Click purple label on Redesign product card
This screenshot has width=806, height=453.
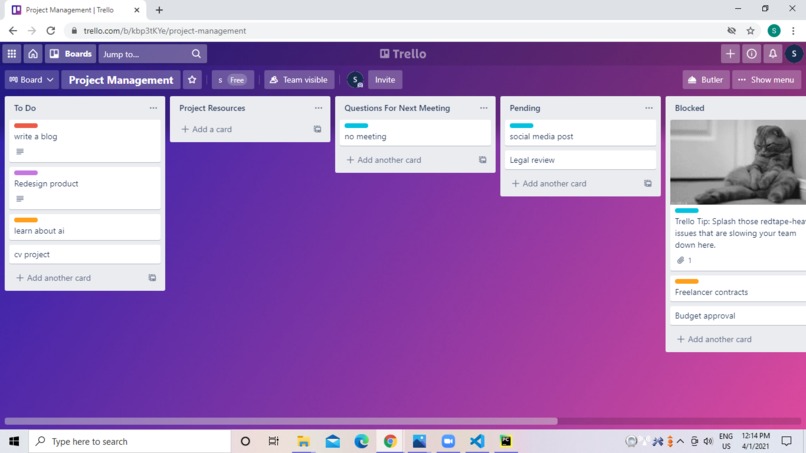(x=26, y=173)
